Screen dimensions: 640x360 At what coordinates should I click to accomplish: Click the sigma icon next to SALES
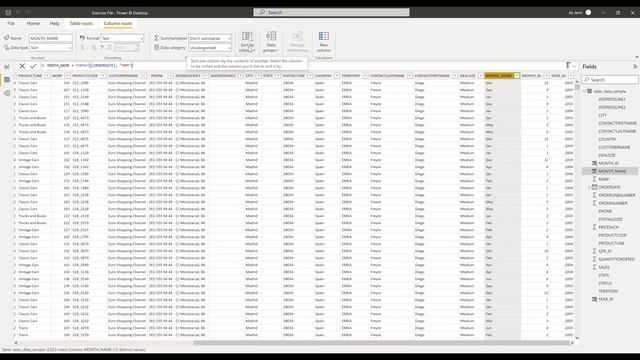point(595,267)
